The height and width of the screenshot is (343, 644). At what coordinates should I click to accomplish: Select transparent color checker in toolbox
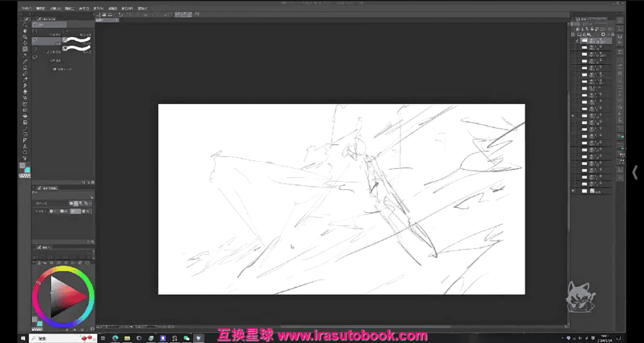click(25, 176)
